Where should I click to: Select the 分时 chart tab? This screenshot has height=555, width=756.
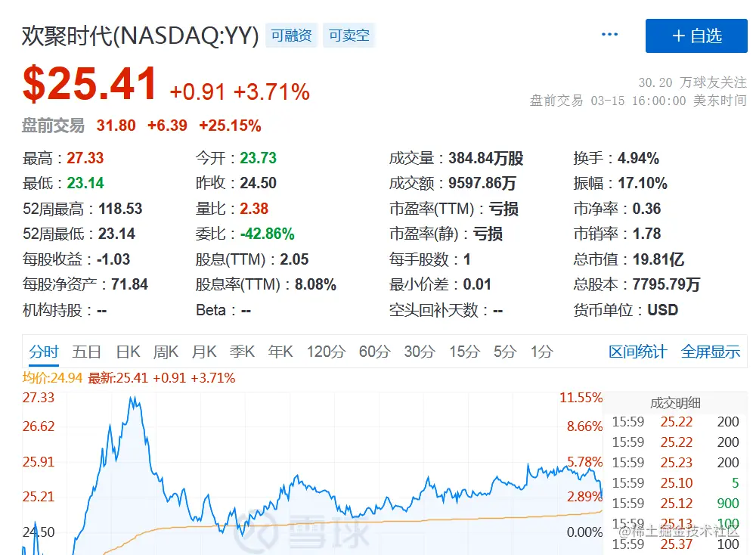(x=43, y=352)
